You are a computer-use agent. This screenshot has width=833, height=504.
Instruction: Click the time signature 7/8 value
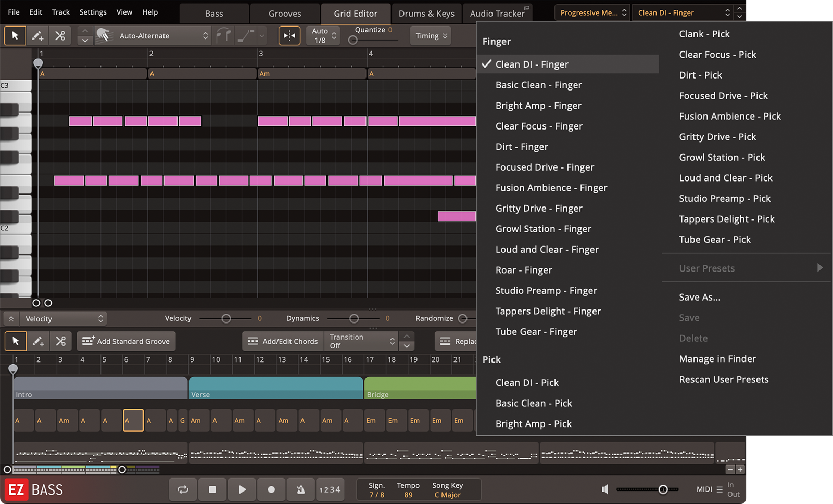(x=377, y=495)
